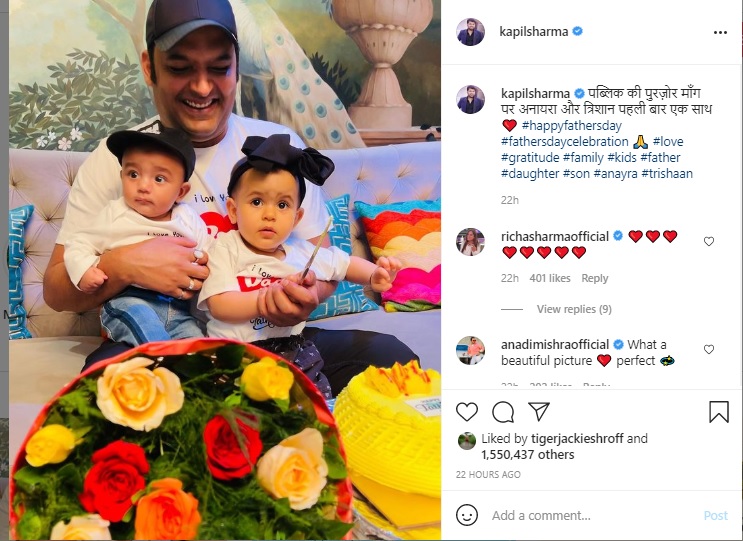Save post with the bookmark icon
This screenshot has width=743, height=541.
coord(718,412)
